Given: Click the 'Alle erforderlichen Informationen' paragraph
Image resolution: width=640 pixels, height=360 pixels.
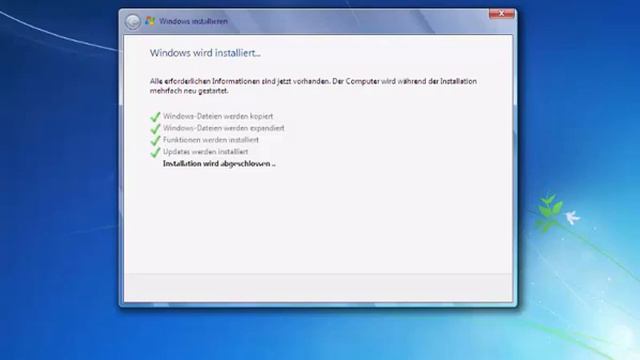Looking at the screenshot, I should [x=313, y=86].
